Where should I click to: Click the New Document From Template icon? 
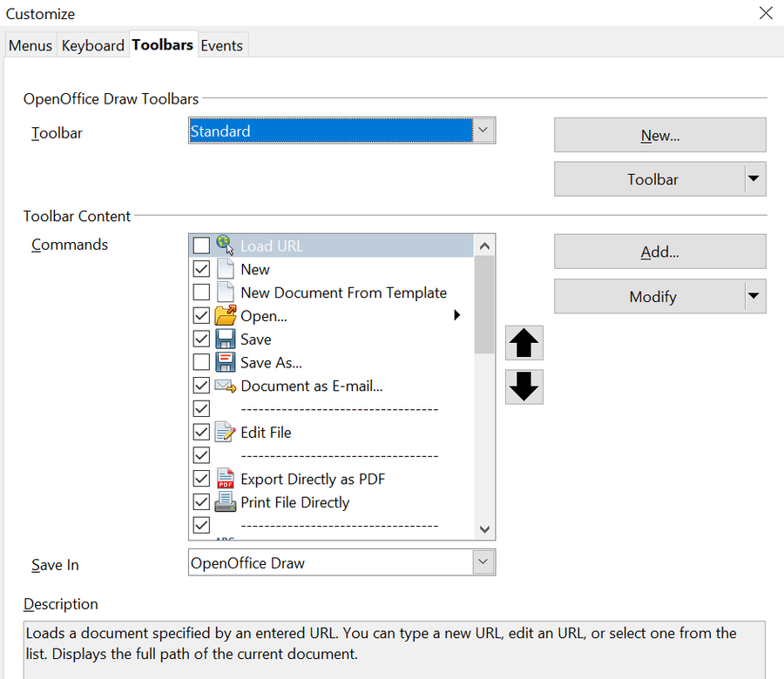click(226, 292)
